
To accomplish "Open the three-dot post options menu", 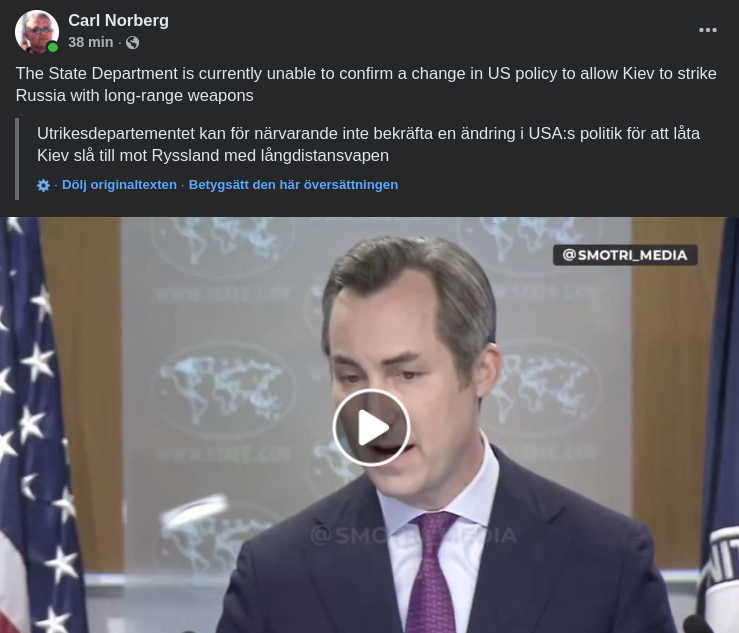I will tap(707, 30).
